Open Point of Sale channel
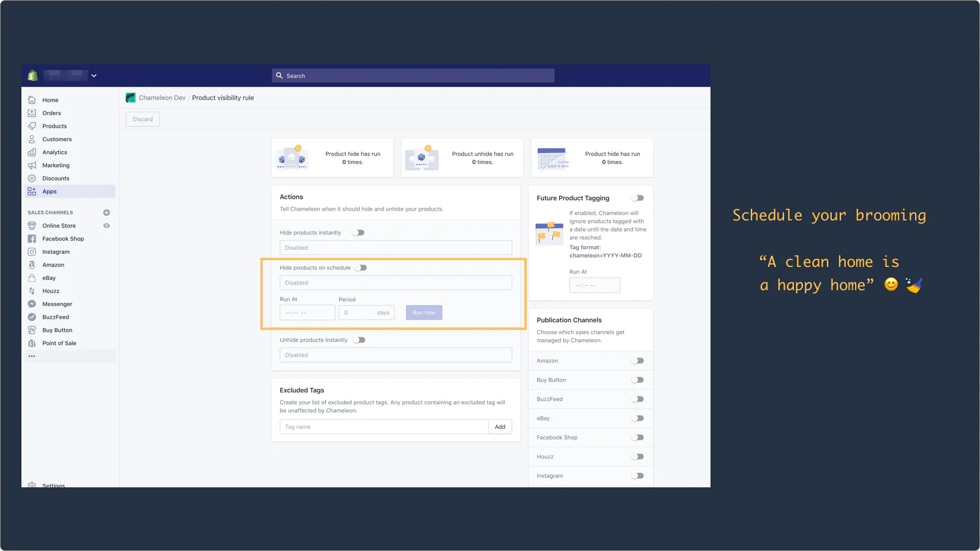The width and height of the screenshot is (980, 551). (x=59, y=343)
